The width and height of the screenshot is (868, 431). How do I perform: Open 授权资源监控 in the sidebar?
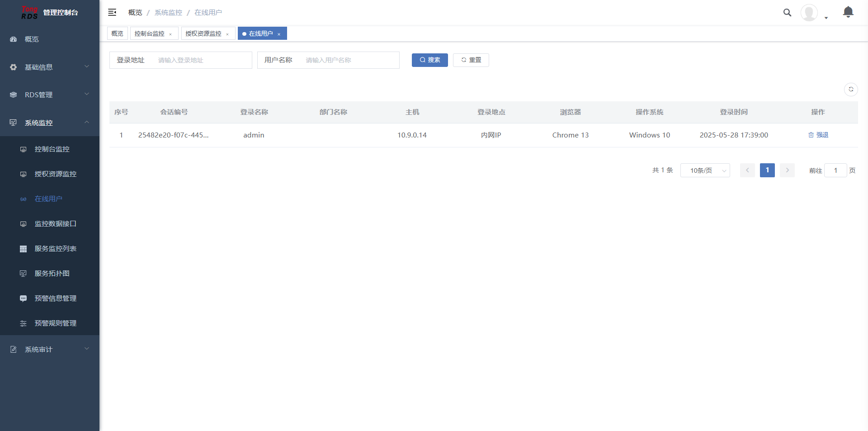click(x=50, y=174)
